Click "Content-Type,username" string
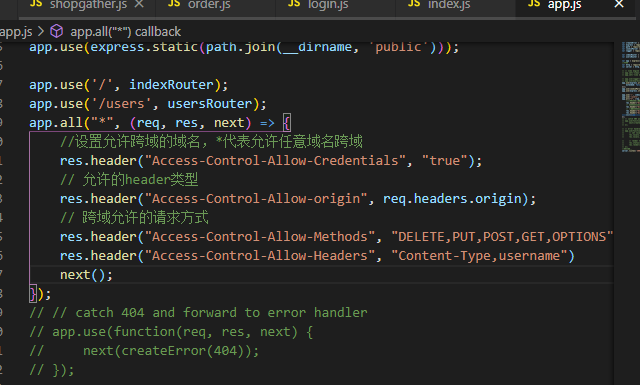The image size is (640, 385). [x=479, y=256]
